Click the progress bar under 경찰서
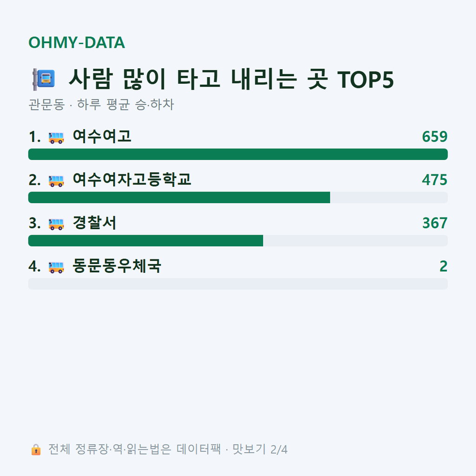 click(x=238, y=240)
